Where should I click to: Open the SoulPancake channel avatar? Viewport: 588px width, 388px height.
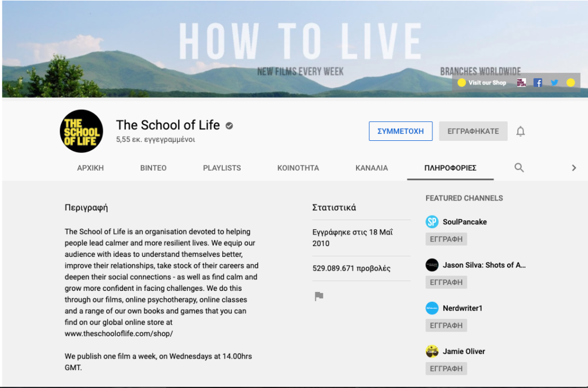click(x=432, y=222)
